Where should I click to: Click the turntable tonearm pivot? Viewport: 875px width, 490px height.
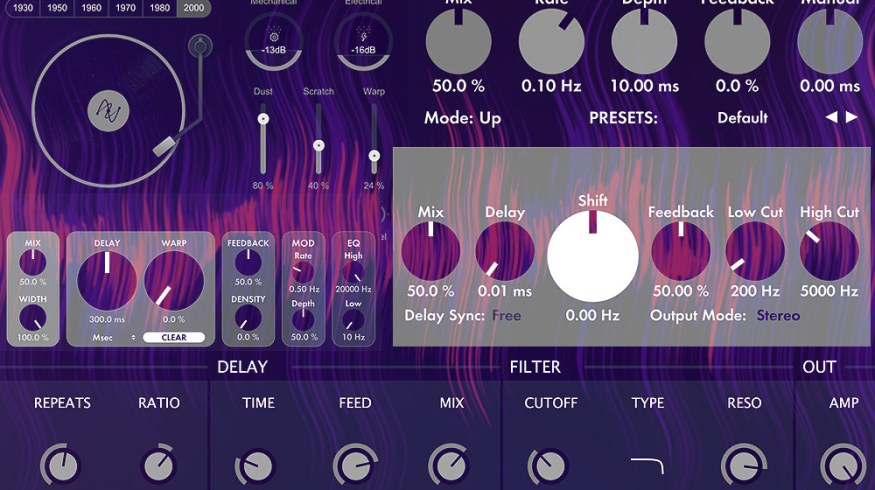click(x=200, y=46)
